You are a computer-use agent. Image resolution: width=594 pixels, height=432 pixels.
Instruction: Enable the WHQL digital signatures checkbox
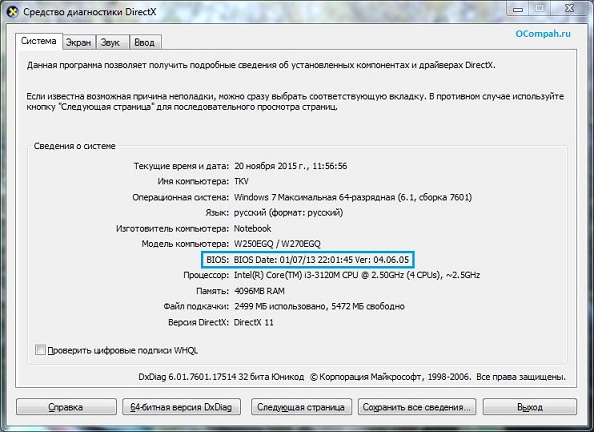(40, 350)
